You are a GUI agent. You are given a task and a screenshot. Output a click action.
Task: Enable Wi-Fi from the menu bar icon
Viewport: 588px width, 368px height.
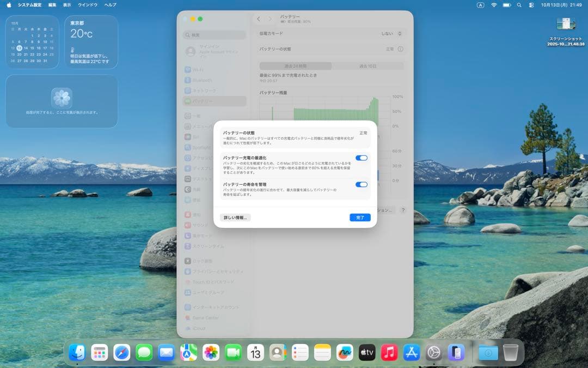pyautogui.click(x=494, y=5)
